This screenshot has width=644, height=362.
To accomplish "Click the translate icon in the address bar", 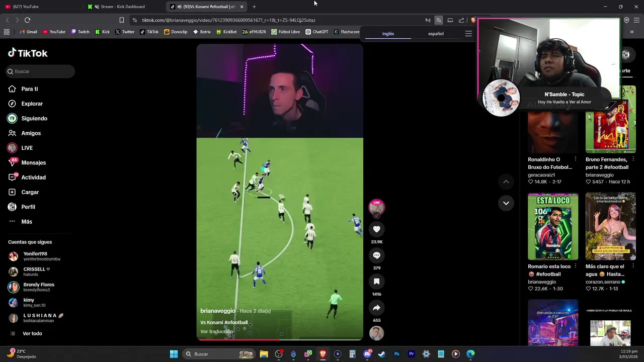I will [439, 20].
